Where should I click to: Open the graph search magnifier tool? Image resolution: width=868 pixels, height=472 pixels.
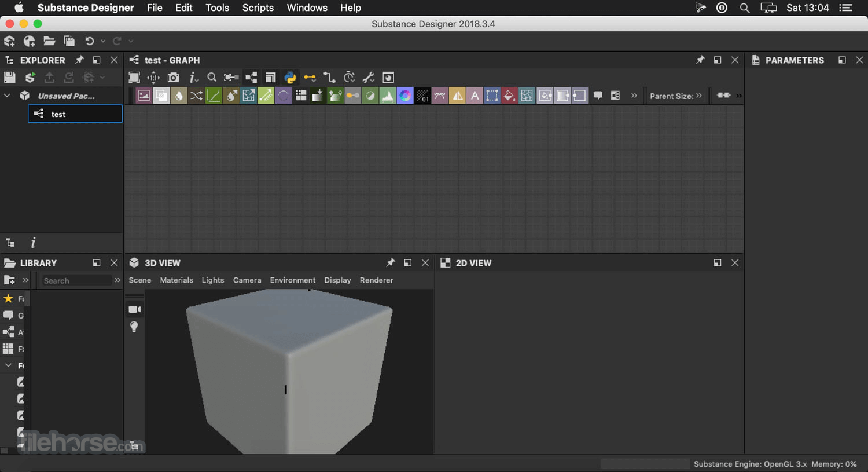click(x=212, y=78)
